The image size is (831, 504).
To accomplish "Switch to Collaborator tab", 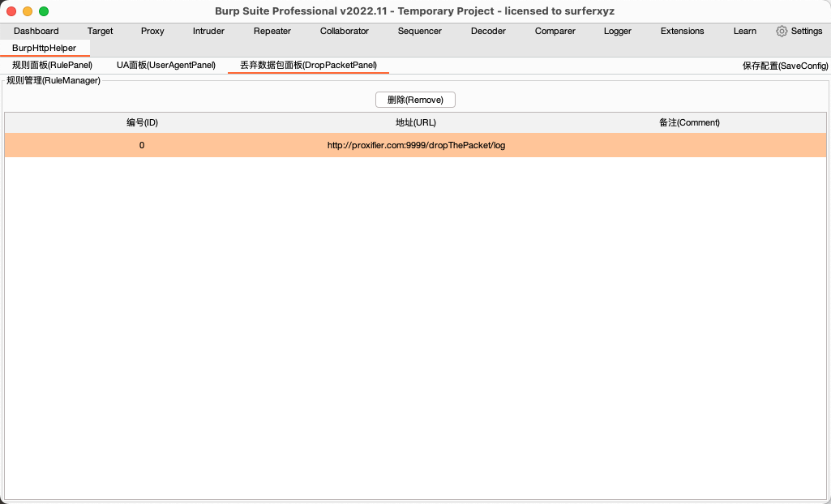I will click(345, 32).
